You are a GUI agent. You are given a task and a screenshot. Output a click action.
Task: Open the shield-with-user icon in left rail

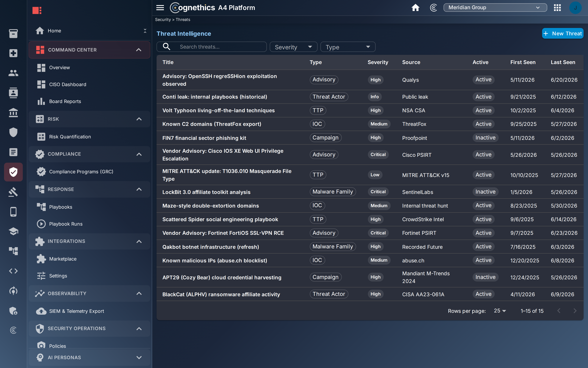click(13, 311)
